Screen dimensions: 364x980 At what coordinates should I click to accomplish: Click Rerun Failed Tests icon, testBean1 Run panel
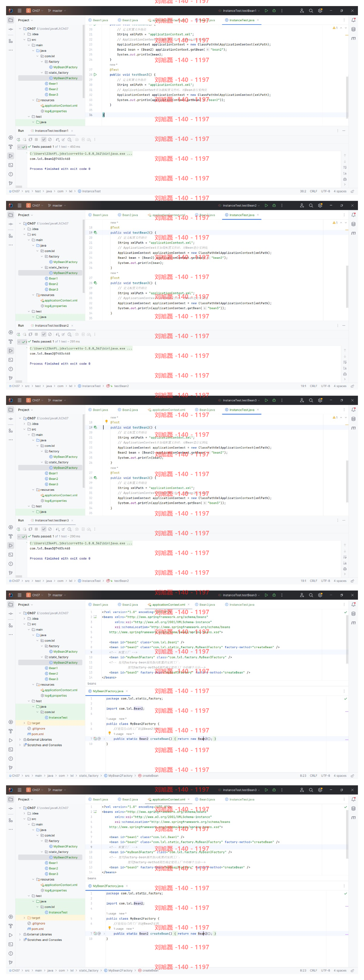pos(24,140)
